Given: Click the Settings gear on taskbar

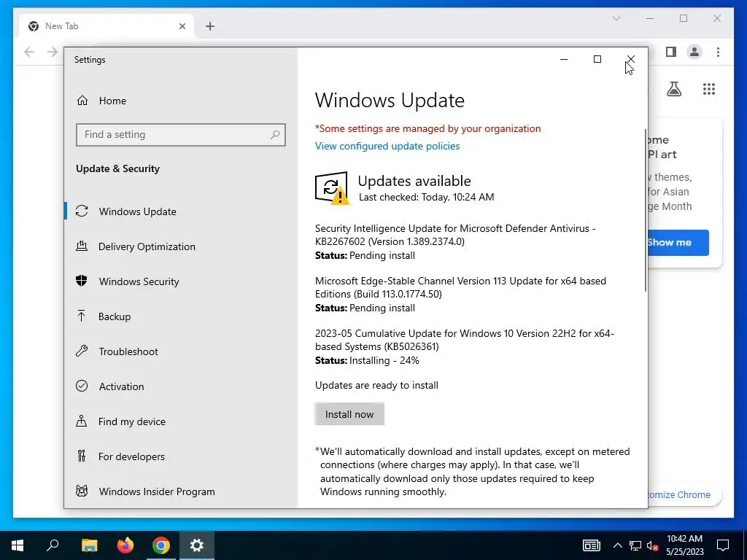Looking at the screenshot, I should click(197, 545).
